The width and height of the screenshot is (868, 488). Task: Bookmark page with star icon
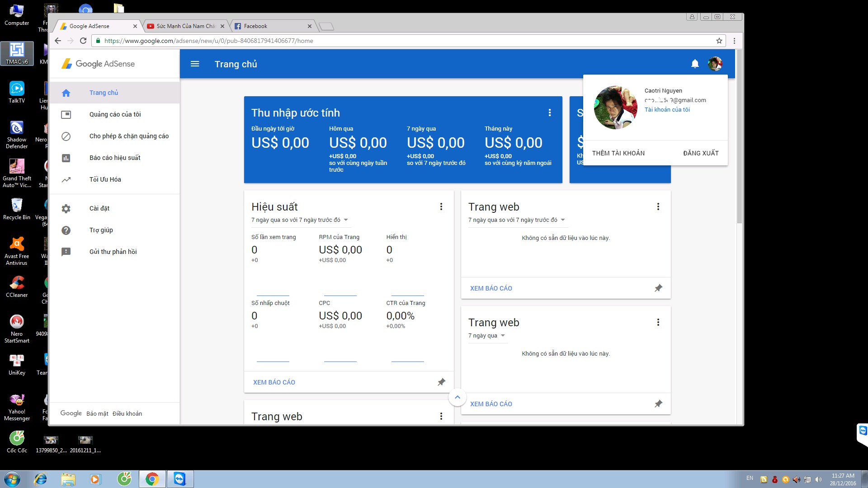click(719, 41)
